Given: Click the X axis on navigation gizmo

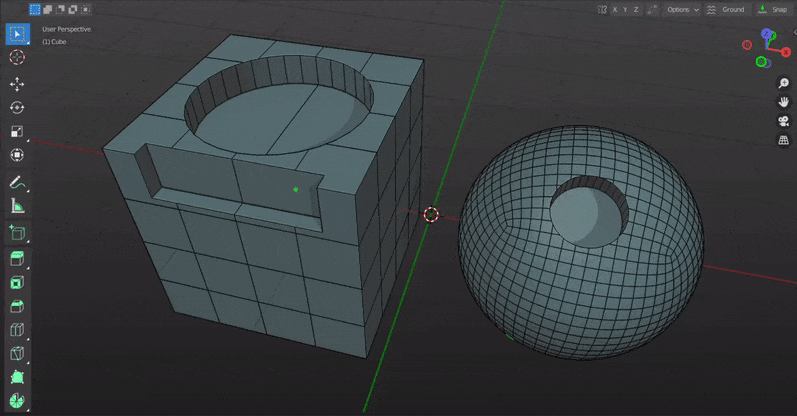Looking at the screenshot, I should coord(786,52).
